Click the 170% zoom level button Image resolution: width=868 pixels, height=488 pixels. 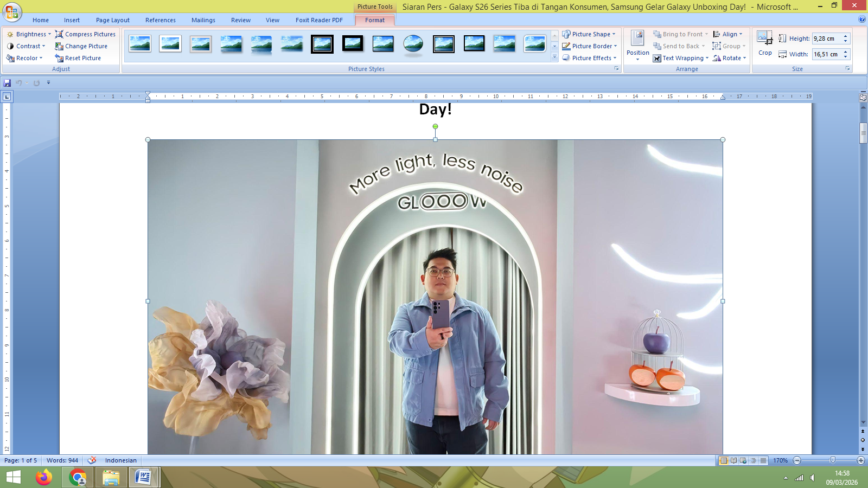[x=781, y=460]
